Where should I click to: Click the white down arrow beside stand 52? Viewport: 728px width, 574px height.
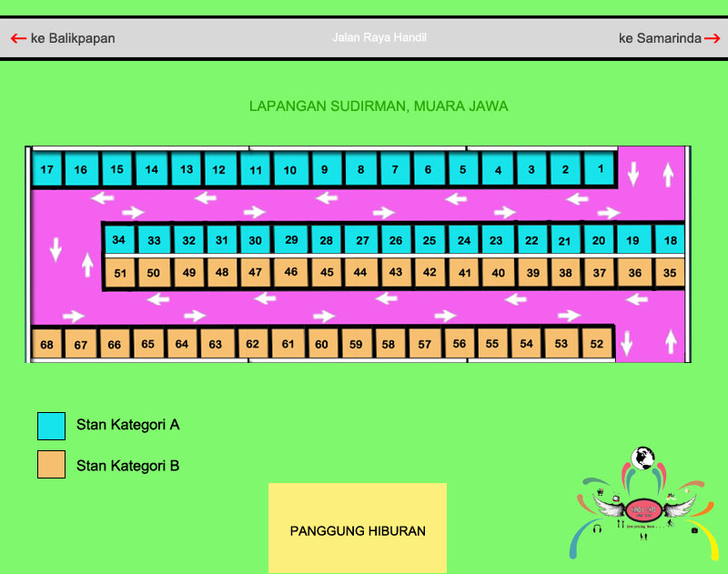coord(626,343)
